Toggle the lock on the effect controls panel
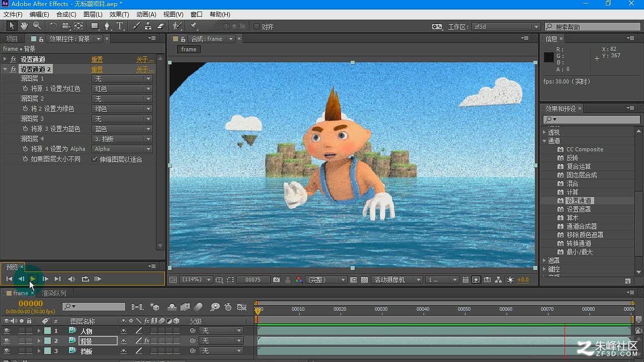This screenshot has height=362, width=644. pos(41,39)
